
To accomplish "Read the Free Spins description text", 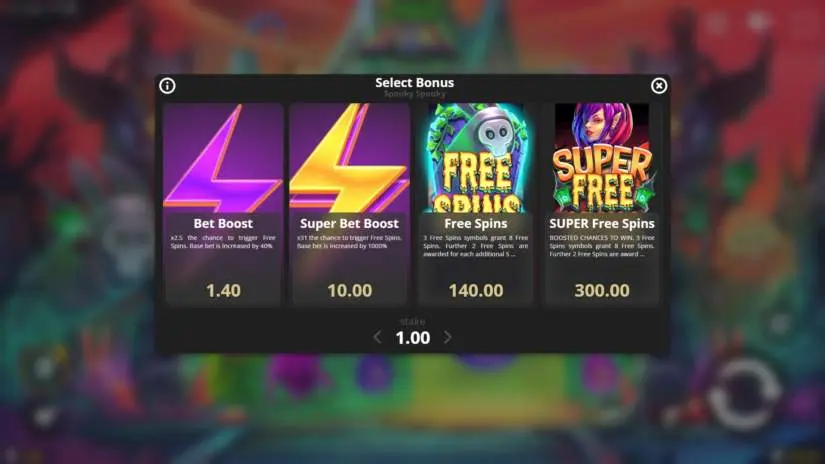I will tap(476, 246).
